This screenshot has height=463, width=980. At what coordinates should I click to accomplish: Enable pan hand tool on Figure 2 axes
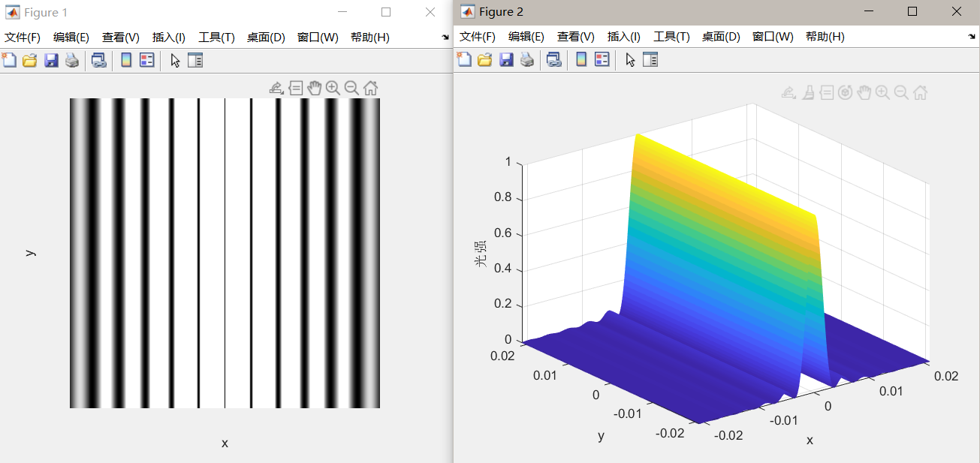tap(864, 92)
